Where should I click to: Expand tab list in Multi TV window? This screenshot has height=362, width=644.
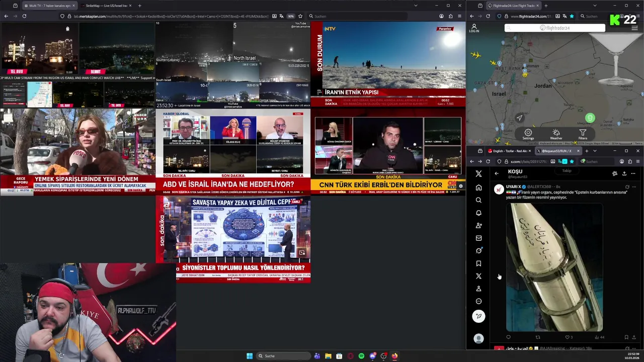pos(416,6)
